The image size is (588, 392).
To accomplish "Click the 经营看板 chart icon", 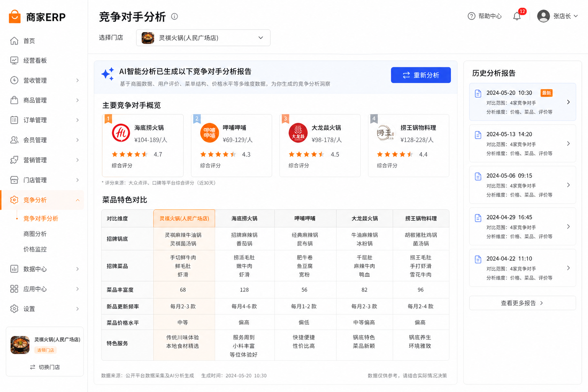I will [x=14, y=60].
